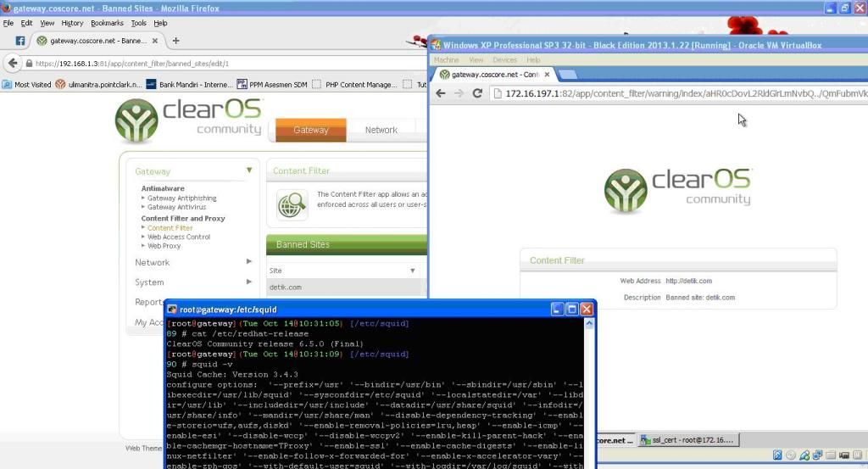The height and width of the screenshot is (469, 868).
Task: Open ssl_cert PuTTY taskbar button in VM
Action: point(687,440)
